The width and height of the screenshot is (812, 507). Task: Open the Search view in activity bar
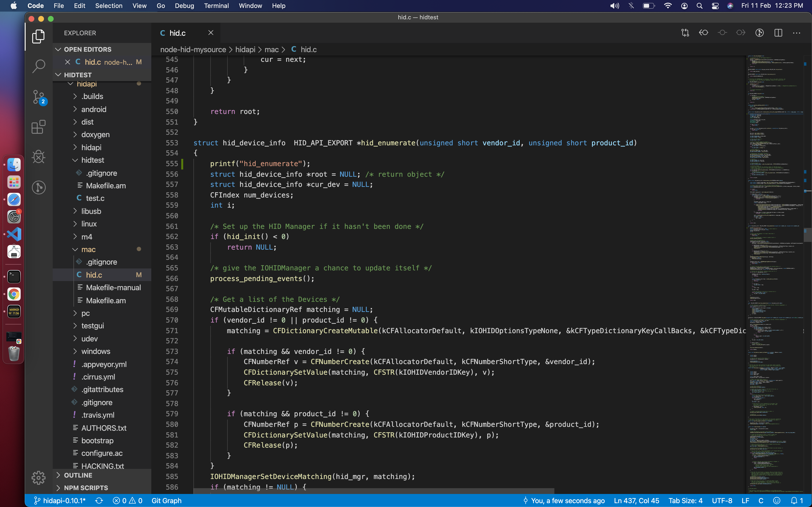click(39, 66)
